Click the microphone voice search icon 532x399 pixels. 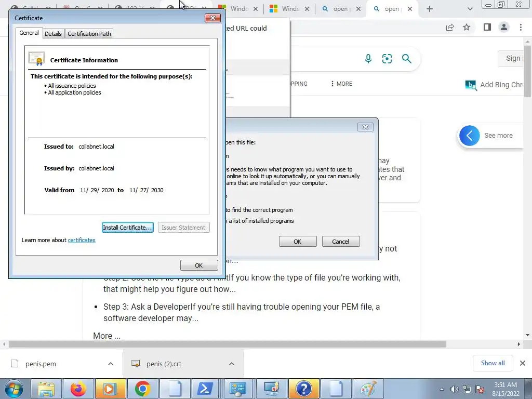[x=368, y=59]
